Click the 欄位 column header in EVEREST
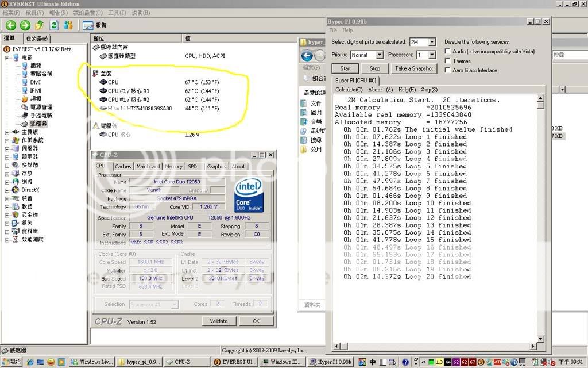Viewport: 588px width, 368px height. point(137,39)
